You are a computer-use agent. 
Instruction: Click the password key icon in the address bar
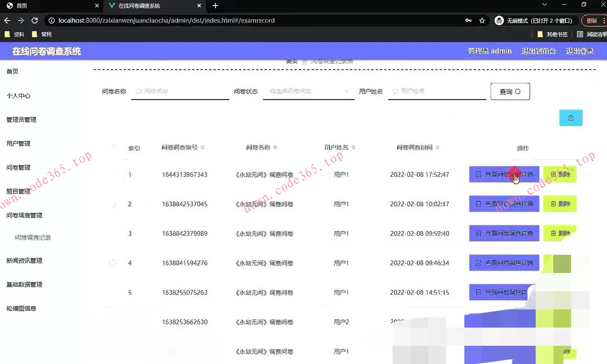coord(468,21)
